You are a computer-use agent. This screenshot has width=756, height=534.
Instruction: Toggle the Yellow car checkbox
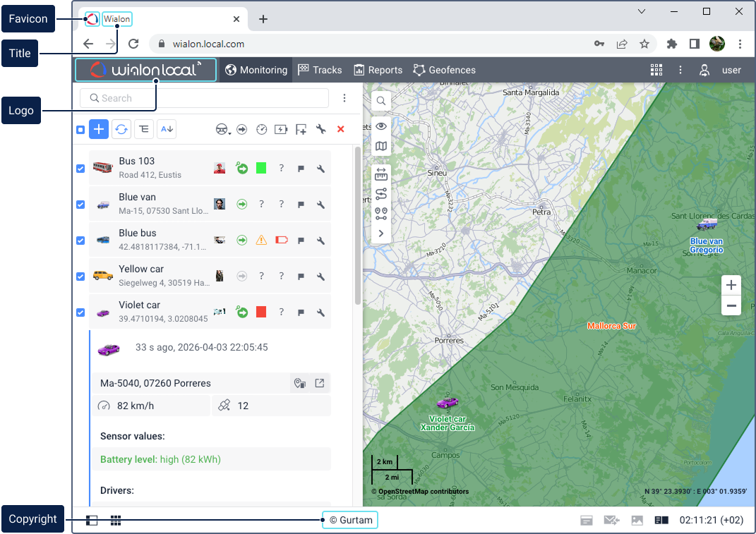click(x=80, y=277)
